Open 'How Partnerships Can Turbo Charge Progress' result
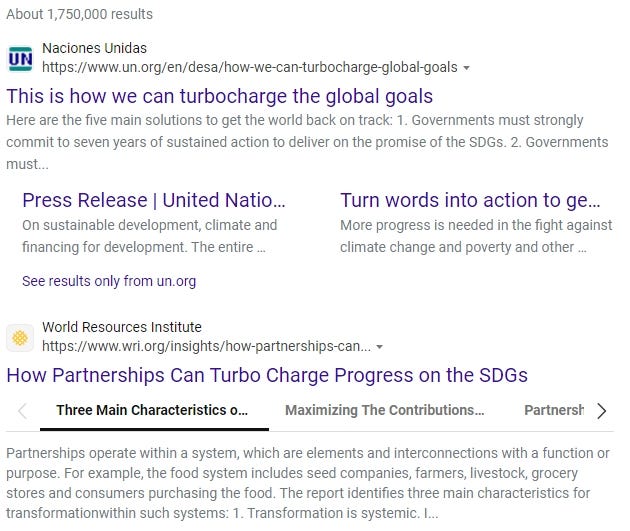630x531 pixels. (267, 375)
